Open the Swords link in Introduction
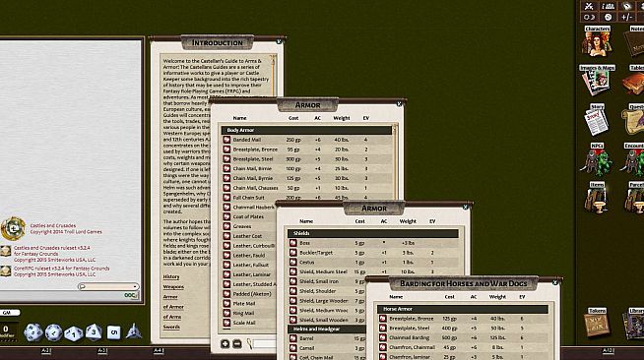Screen dimensions: 644x360 171,327
